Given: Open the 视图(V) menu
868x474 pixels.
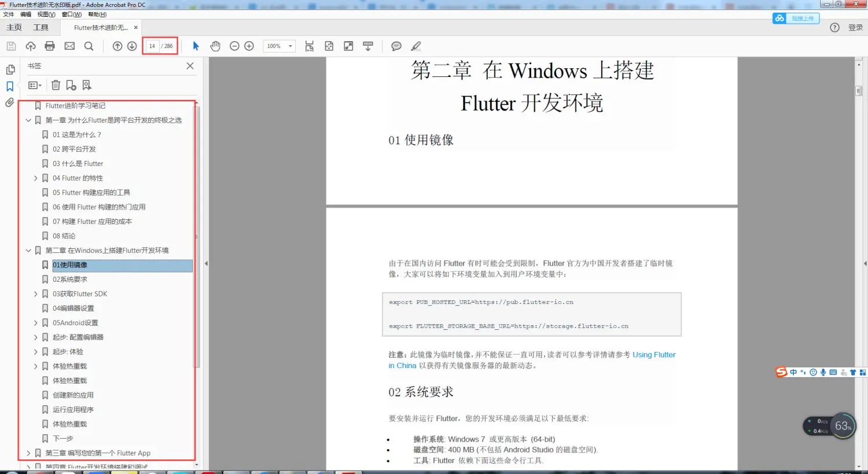Looking at the screenshot, I should [x=46, y=14].
